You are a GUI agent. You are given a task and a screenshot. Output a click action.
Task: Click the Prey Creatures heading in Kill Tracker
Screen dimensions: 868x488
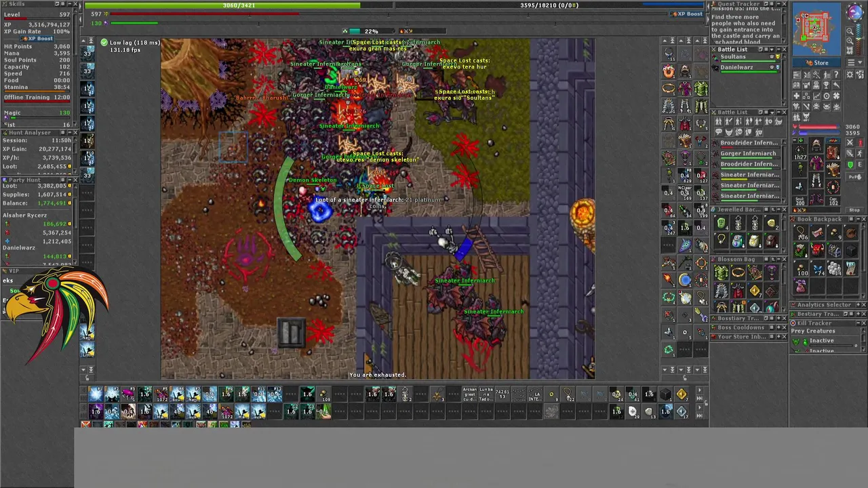[813, 331]
